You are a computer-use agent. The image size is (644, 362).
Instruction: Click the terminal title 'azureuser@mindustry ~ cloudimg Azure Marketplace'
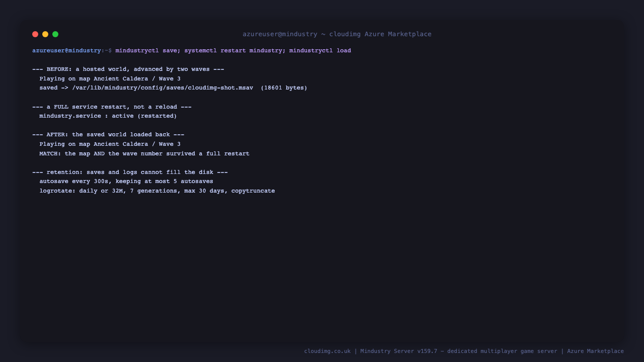(x=337, y=34)
